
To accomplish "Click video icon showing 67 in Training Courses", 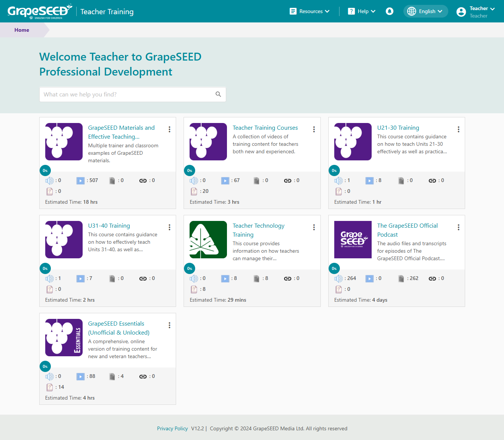I will 225,181.
